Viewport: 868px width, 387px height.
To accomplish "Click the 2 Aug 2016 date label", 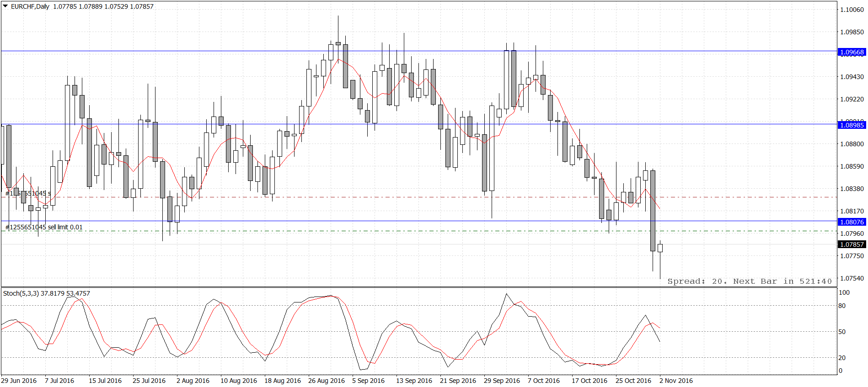I will 193,381.
